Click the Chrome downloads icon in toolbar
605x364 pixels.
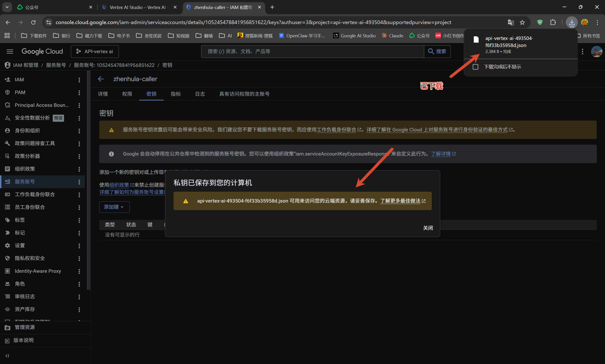[572, 22]
